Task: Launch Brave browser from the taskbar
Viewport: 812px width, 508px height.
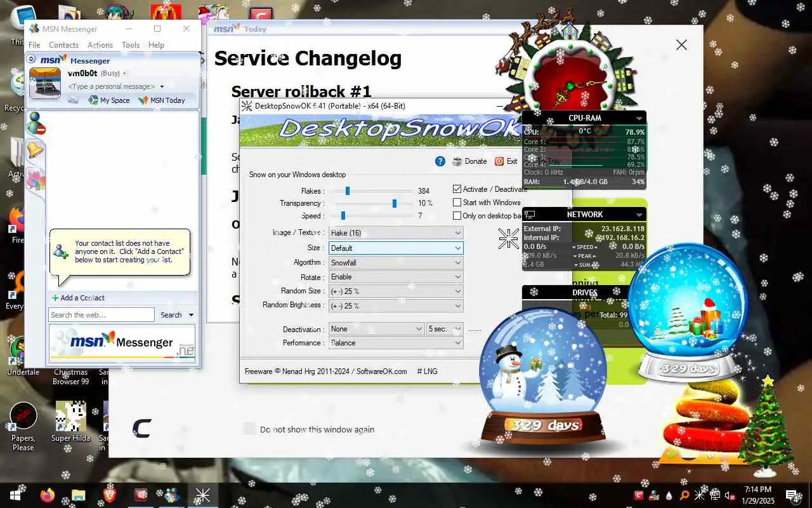Action: pyautogui.click(x=109, y=495)
